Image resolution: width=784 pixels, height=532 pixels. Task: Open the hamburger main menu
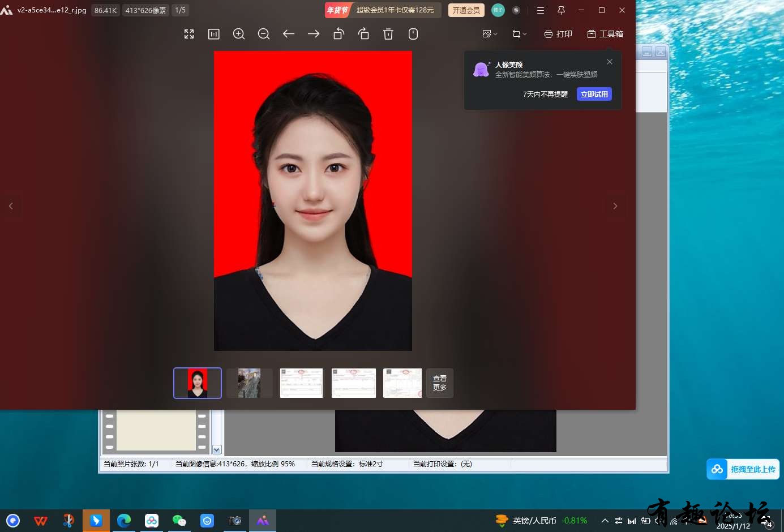(x=541, y=10)
